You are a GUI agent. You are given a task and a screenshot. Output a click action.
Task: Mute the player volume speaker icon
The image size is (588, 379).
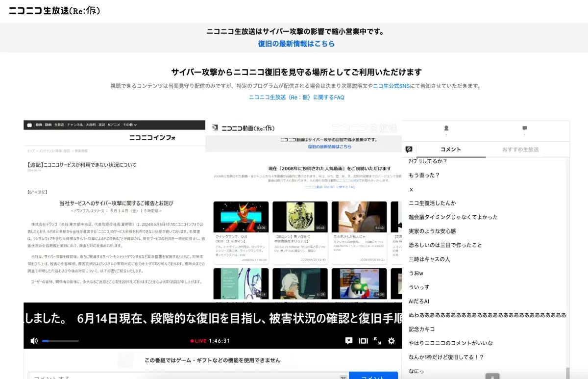click(34, 341)
